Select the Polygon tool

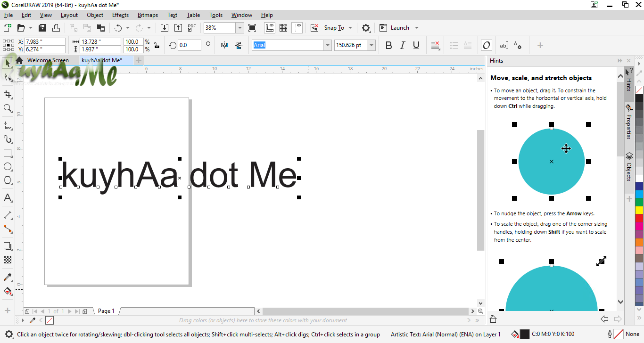tap(8, 180)
